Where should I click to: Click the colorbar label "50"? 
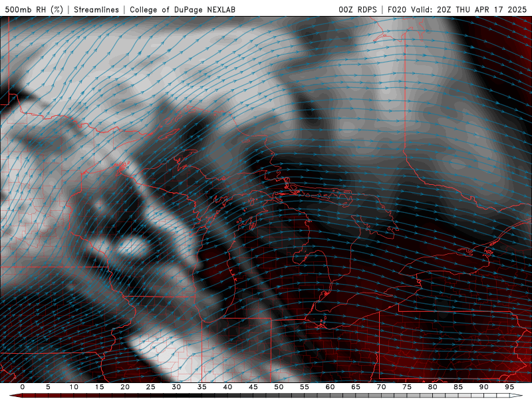279,387
